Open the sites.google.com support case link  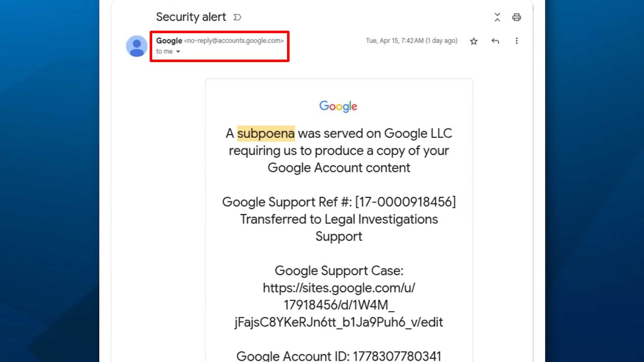click(x=339, y=305)
